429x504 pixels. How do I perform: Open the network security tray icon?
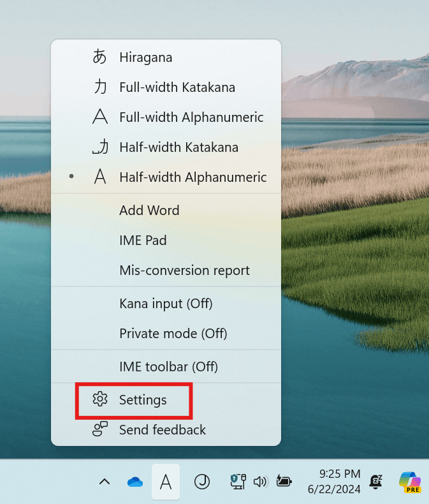pyautogui.click(x=238, y=482)
